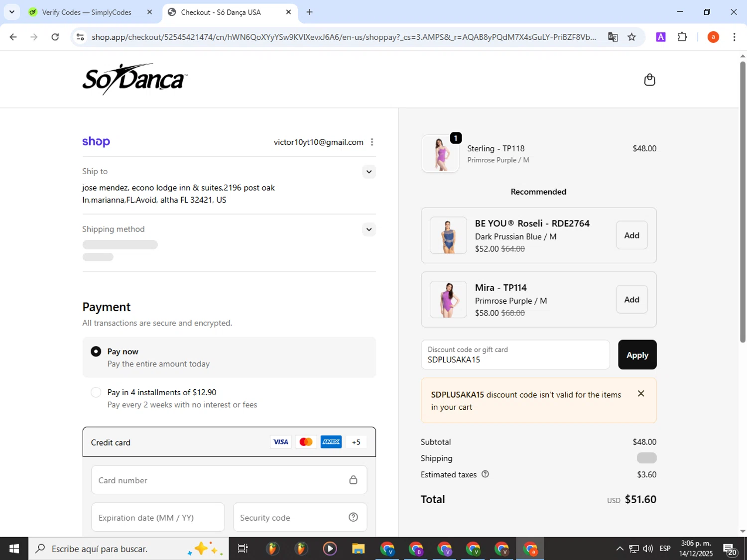
Task: Expand the Ship to section
Action: tap(369, 172)
